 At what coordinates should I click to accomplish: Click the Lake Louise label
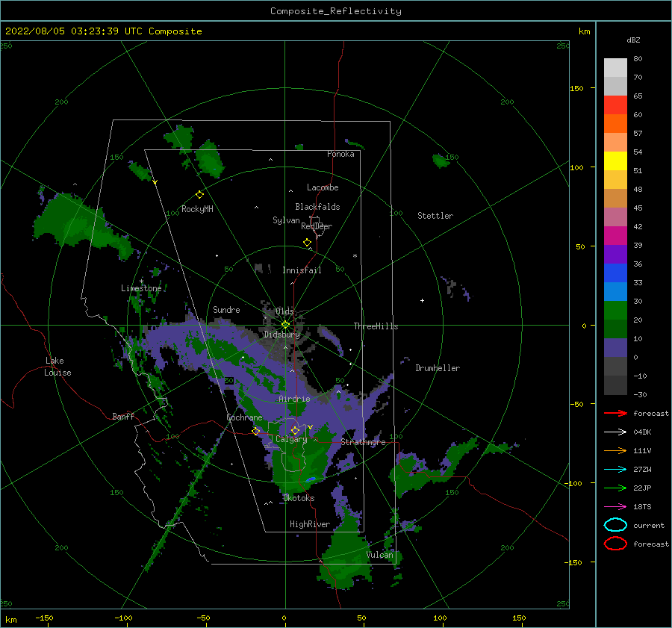point(57,367)
